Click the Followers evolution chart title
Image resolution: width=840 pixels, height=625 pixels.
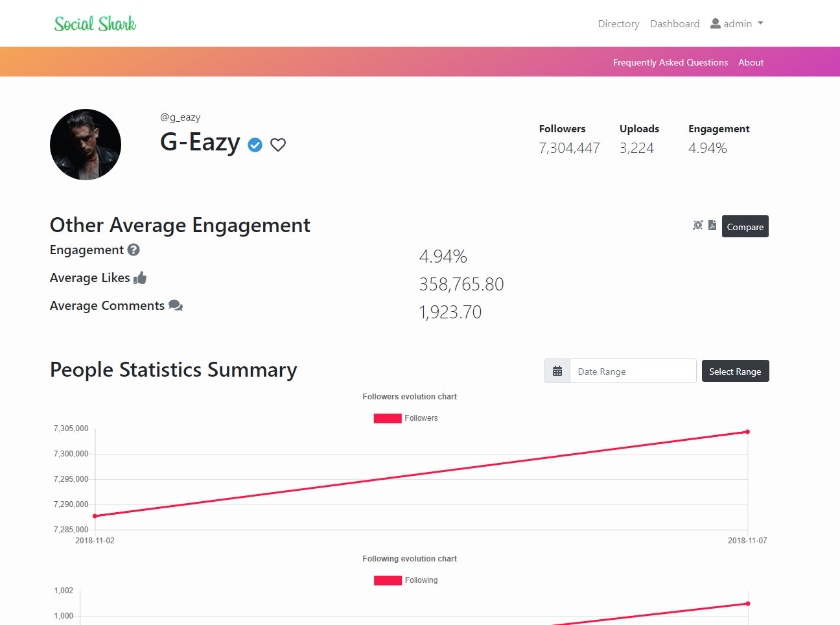coord(410,397)
